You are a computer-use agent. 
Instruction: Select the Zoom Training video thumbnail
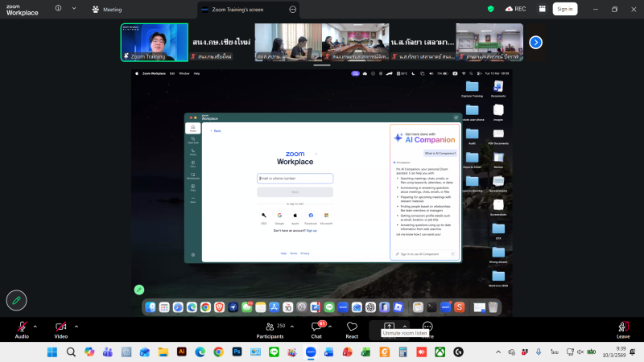tap(154, 42)
